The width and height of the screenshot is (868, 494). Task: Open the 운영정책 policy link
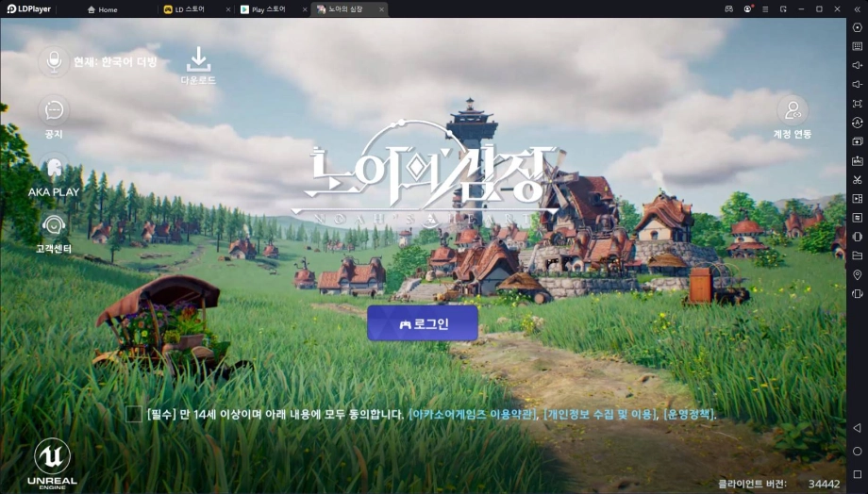pyautogui.click(x=689, y=415)
